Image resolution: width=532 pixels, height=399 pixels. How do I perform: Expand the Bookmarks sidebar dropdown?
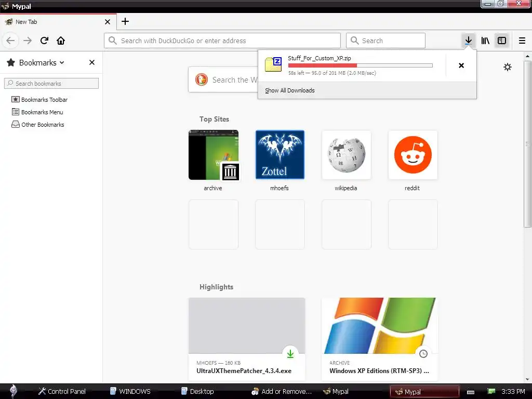click(x=62, y=62)
